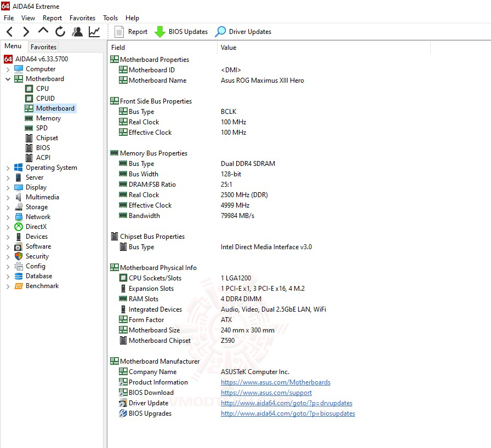This screenshot has height=448, width=491.
Task: Expand the Storage tree node
Action: coord(8,207)
